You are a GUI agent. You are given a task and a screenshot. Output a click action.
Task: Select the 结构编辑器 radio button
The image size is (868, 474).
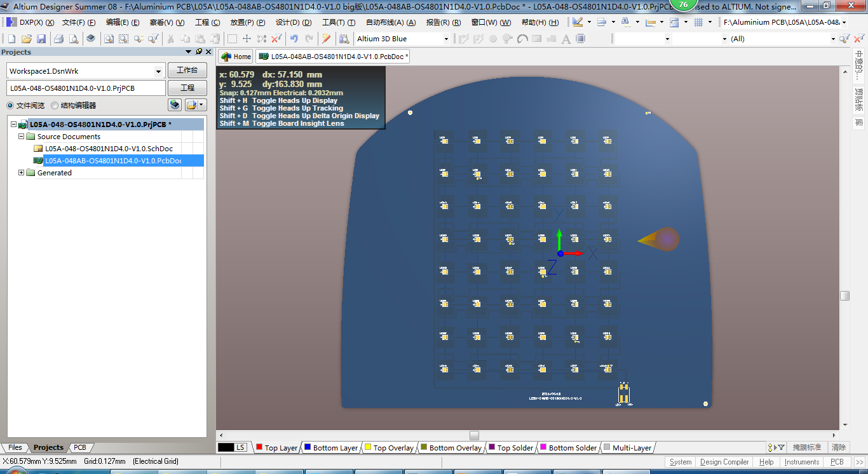pyautogui.click(x=55, y=105)
